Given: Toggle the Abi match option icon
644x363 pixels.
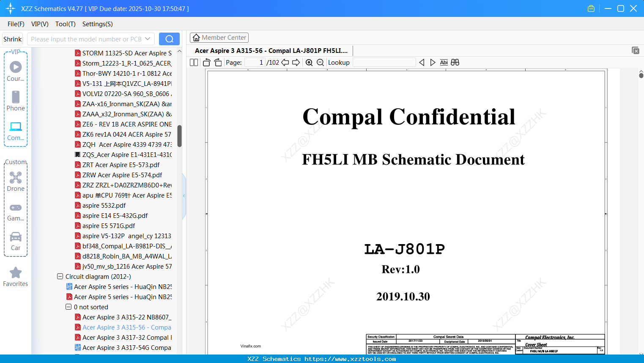Looking at the screenshot, I should pyautogui.click(x=444, y=63).
